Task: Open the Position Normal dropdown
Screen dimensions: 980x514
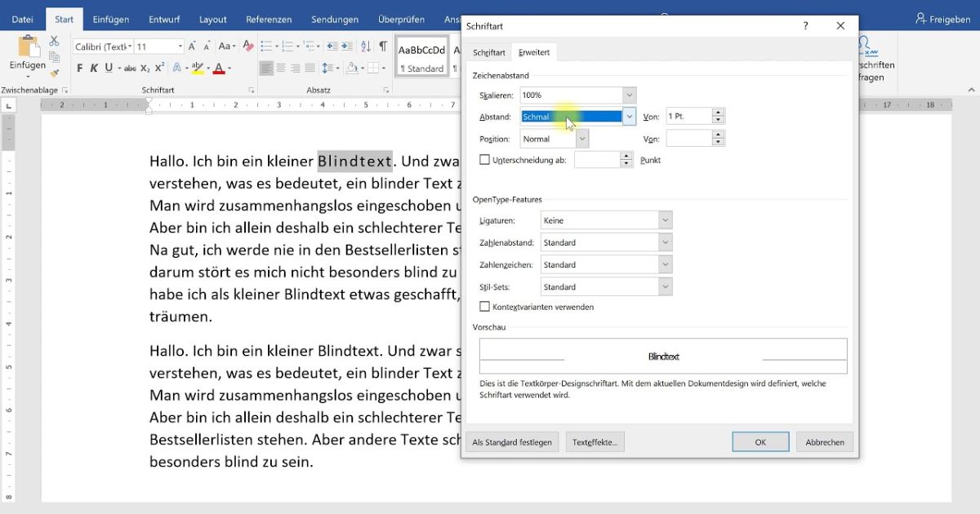Action: 582,139
